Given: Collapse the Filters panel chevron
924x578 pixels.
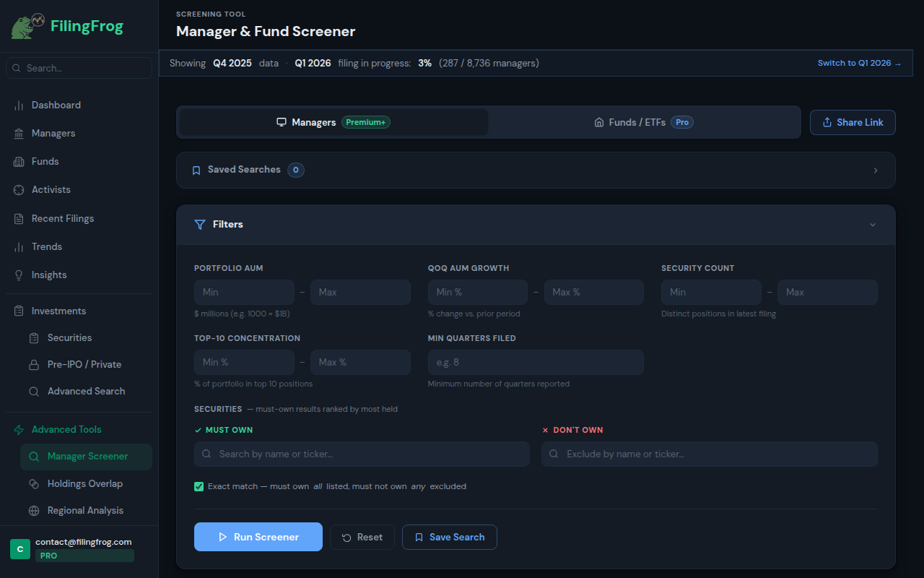Looking at the screenshot, I should [x=872, y=225].
